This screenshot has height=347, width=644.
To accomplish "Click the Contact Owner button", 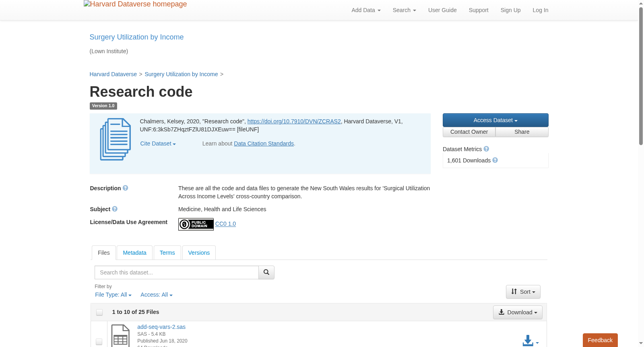I will 469,132.
